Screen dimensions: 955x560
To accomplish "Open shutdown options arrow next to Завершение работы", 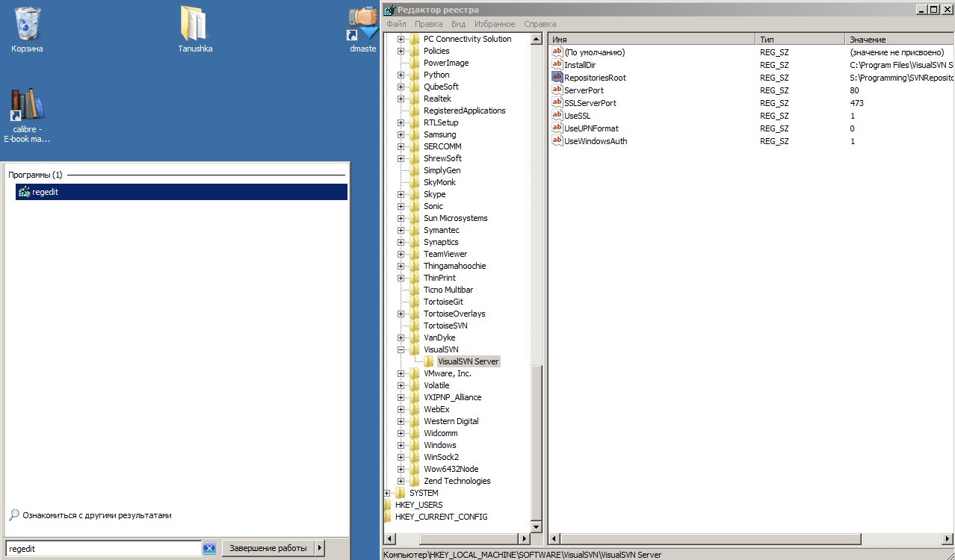I will [320, 548].
